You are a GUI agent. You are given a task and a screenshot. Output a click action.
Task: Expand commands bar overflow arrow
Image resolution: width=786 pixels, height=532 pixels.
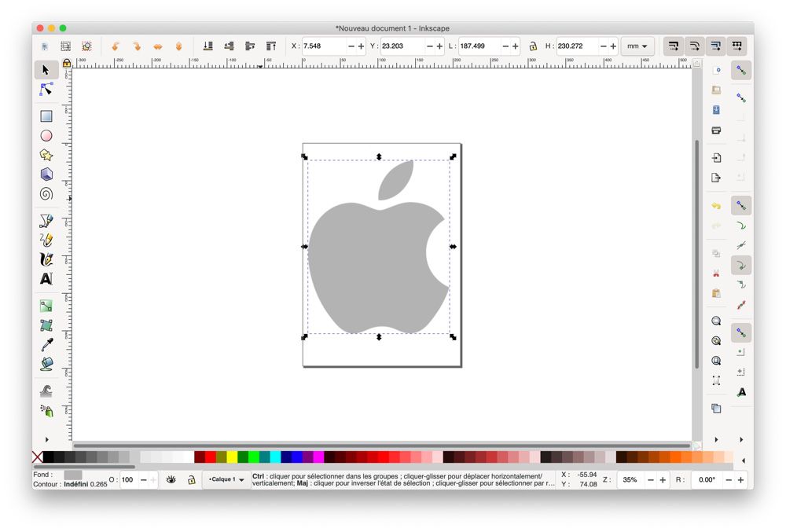716,439
